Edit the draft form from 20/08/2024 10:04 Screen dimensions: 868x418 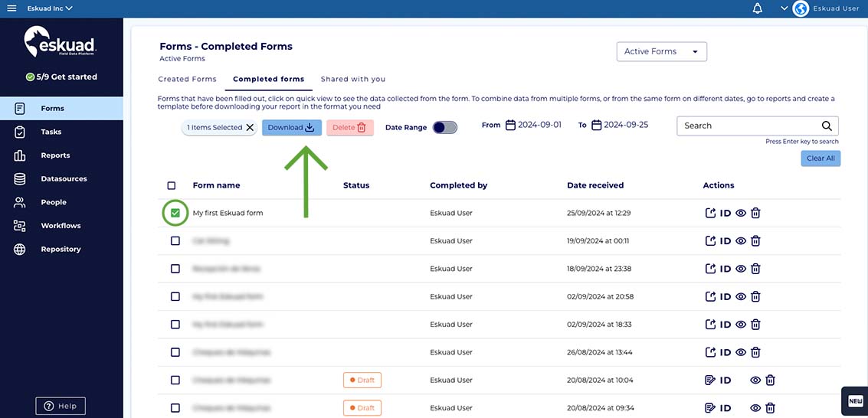coord(709,380)
